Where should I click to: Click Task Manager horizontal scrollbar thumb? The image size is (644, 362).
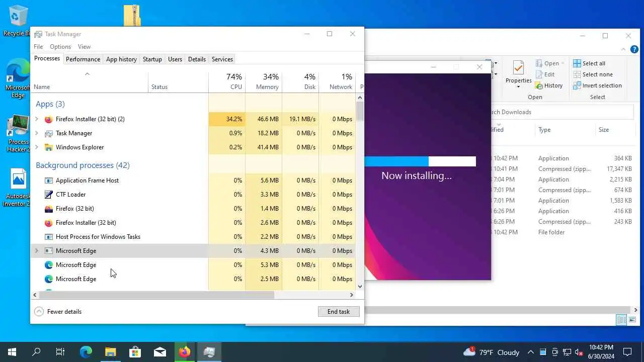coord(156,295)
